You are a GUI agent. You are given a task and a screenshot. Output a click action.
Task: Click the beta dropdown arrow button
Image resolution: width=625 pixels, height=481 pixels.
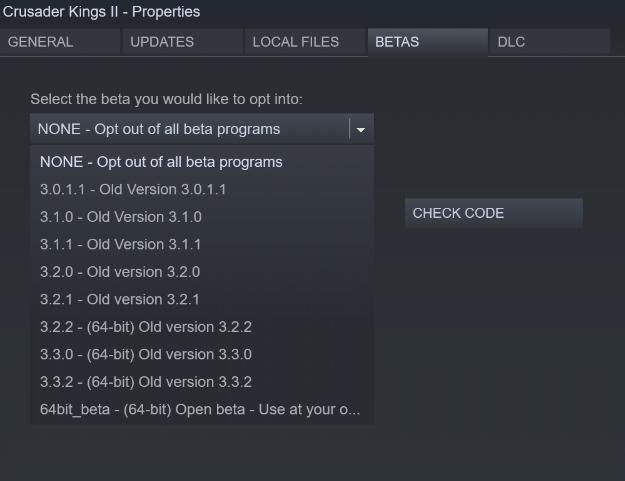click(361, 129)
